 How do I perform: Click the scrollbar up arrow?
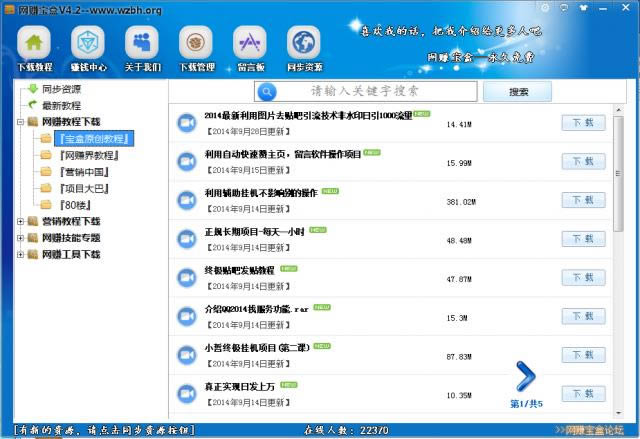(618, 110)
